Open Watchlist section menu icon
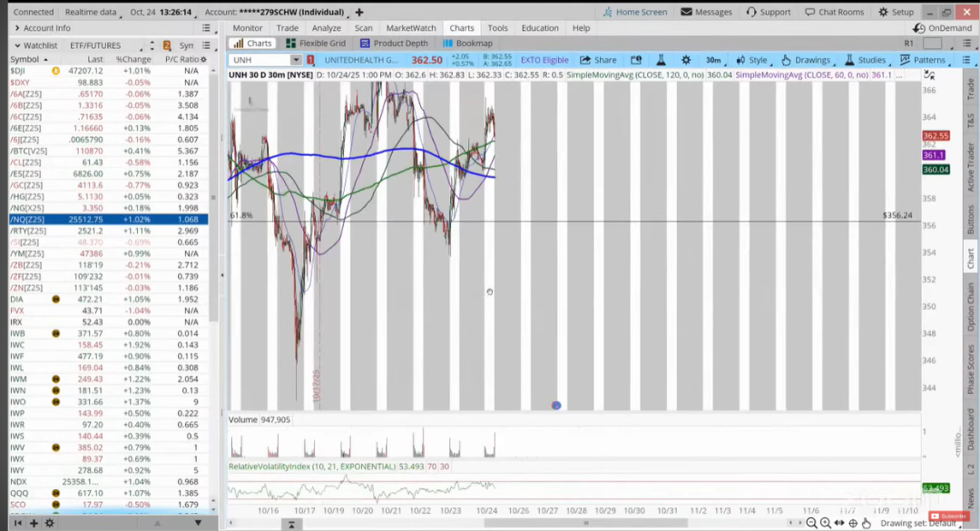The height and width of the screenshot is (531, 980). (x=206, y=45)
